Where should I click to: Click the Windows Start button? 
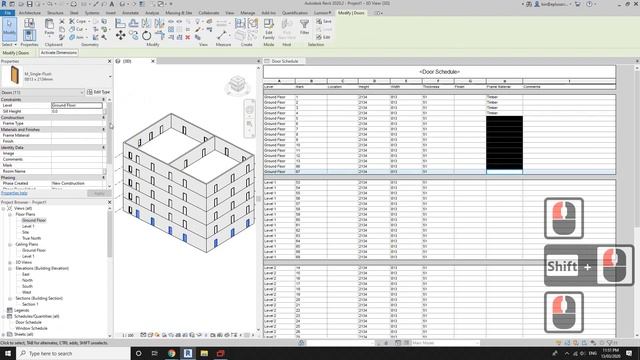tap(8, 353)
